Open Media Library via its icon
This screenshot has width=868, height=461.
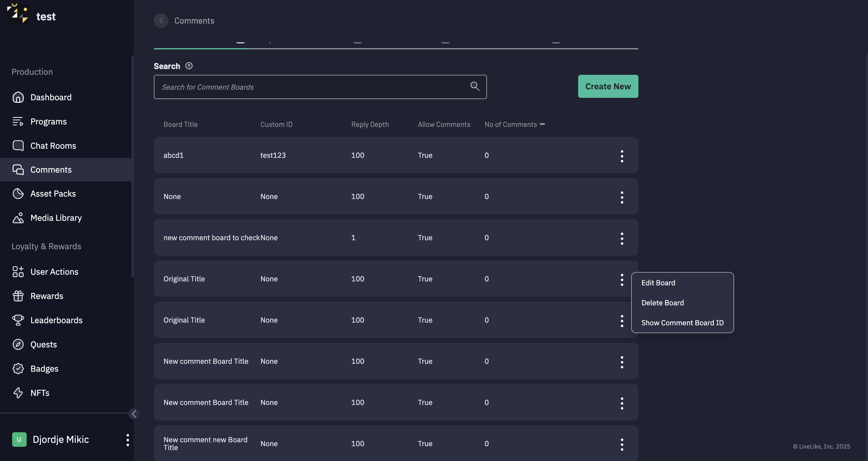[18, 218]
